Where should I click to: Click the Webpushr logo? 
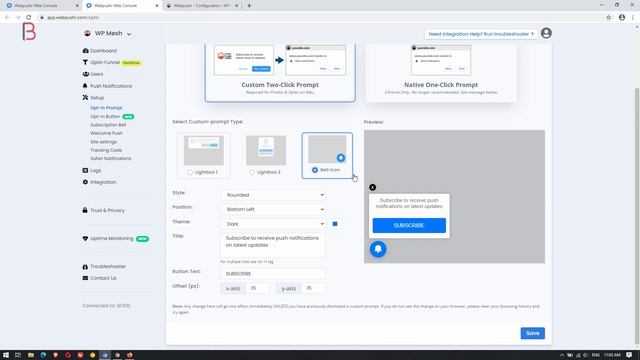[29, 32]
